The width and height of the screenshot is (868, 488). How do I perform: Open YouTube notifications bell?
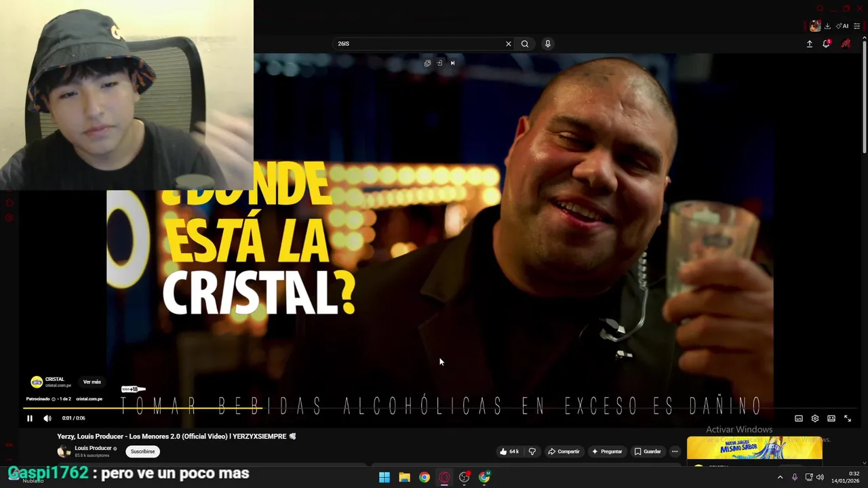coord(826,43)
